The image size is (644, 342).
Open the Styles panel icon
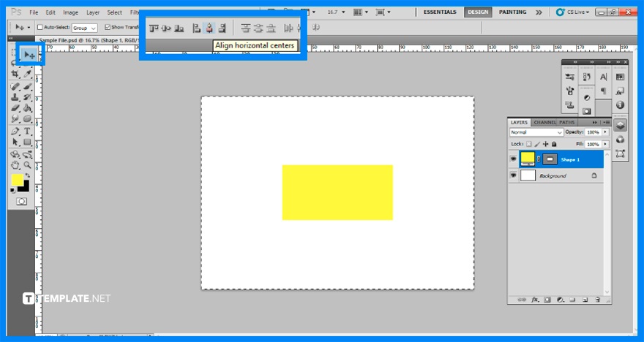coord(620,91)
